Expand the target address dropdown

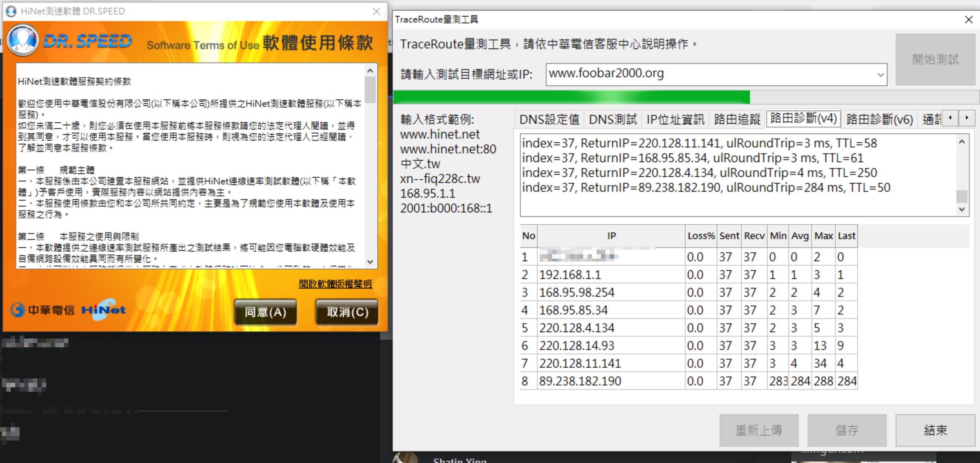click(880, 75)
